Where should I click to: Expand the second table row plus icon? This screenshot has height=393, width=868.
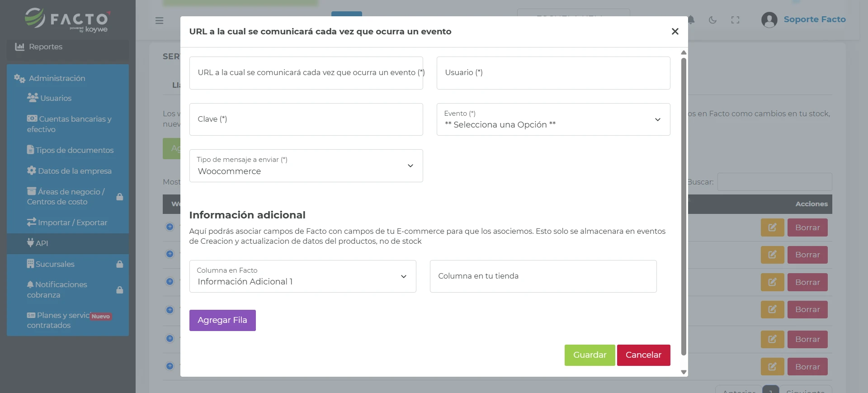(170, 254)
